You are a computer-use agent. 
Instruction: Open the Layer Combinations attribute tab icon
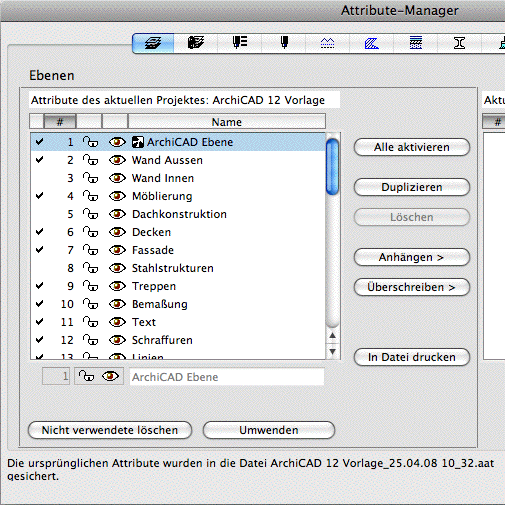[x=196, y=43]
